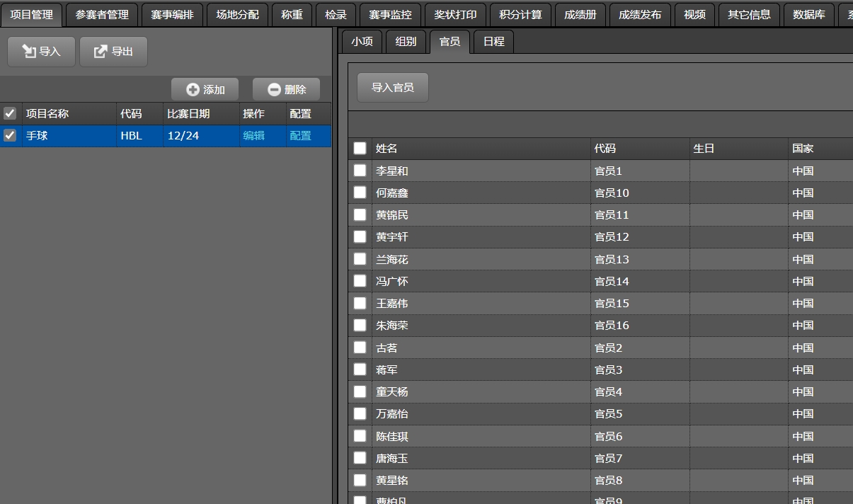Click the 导入官员 button
The width and height of the screenshot is (853, 504).
pos(393,88)
